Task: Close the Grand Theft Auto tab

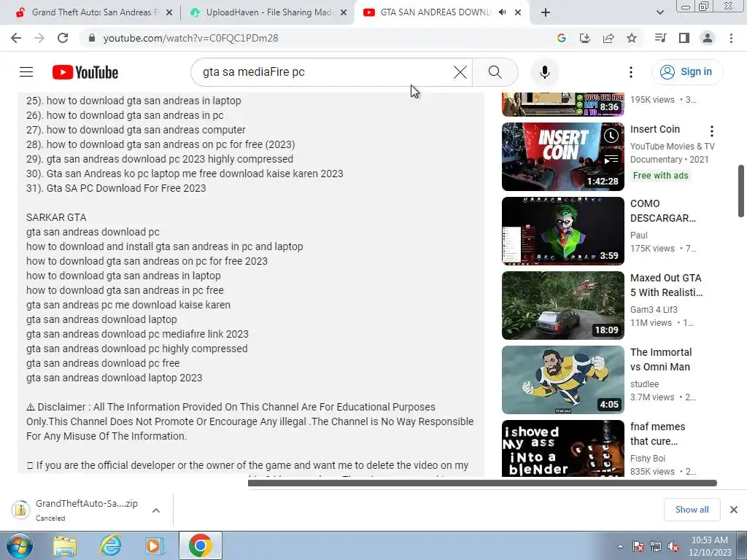Action: click(169, 12)
